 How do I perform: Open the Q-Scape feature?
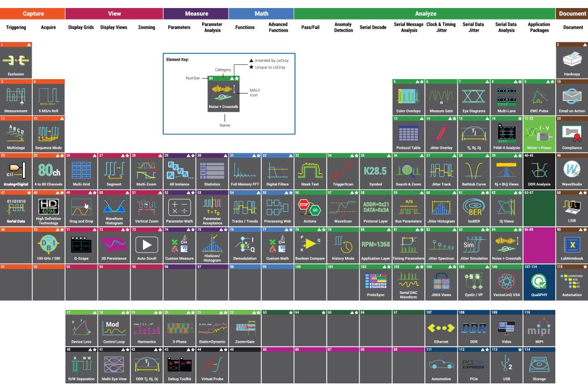(x=81, y=246)
